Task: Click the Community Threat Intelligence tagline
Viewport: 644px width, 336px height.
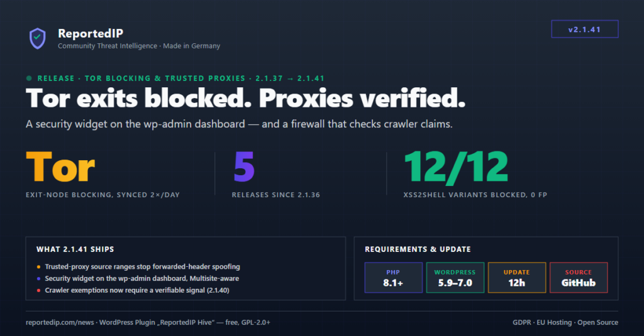Action: 107,46
